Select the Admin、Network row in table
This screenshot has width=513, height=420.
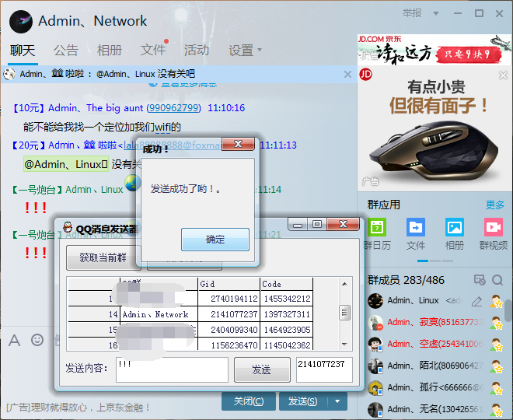pos(190,314)
